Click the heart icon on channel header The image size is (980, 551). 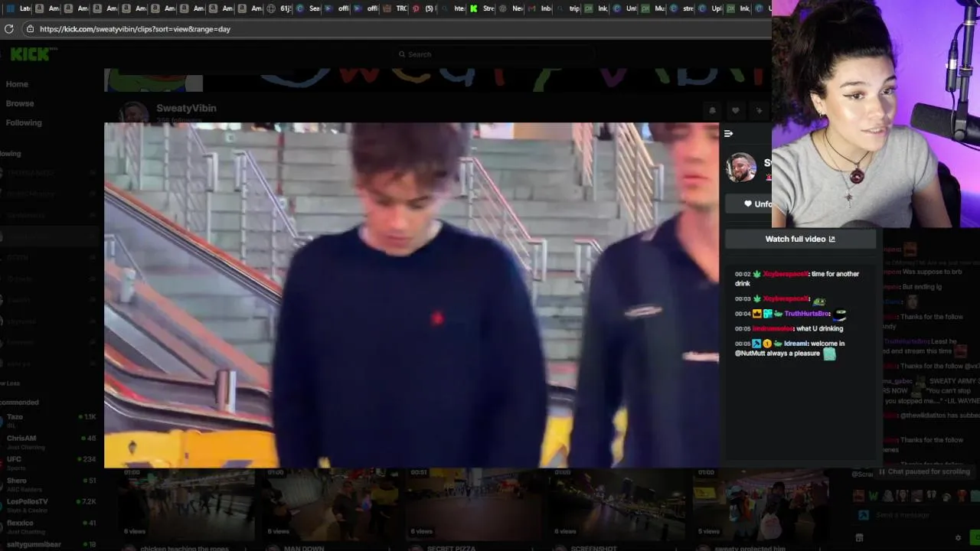tap(735, 111)
